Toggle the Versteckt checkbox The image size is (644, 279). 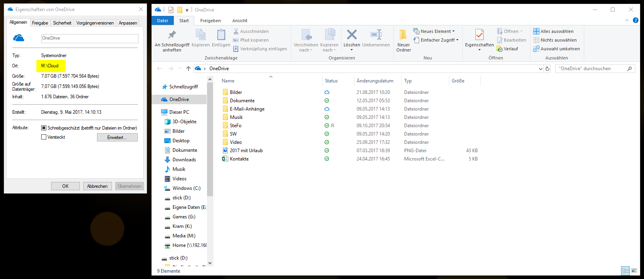(x=44, y=137)
